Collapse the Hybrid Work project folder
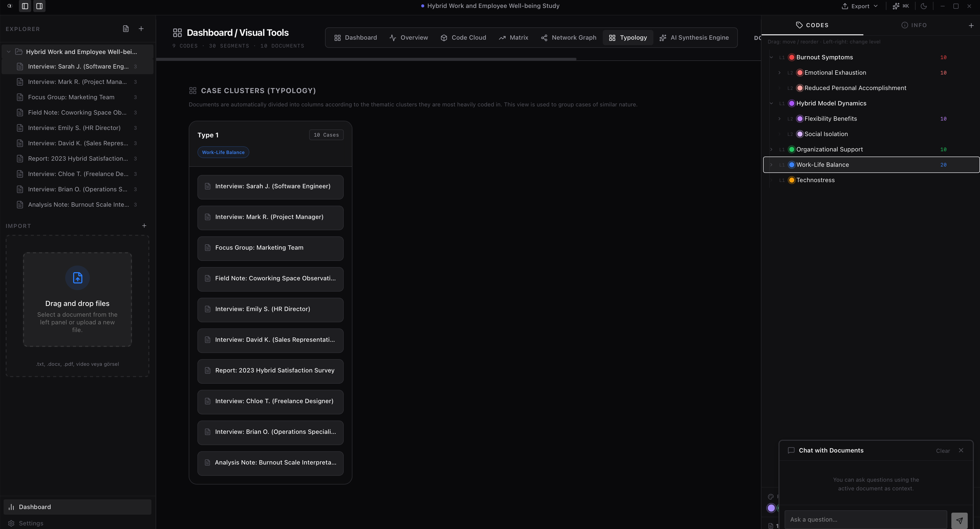This screenshot has width=980, height=529. (x=8, y=51)
